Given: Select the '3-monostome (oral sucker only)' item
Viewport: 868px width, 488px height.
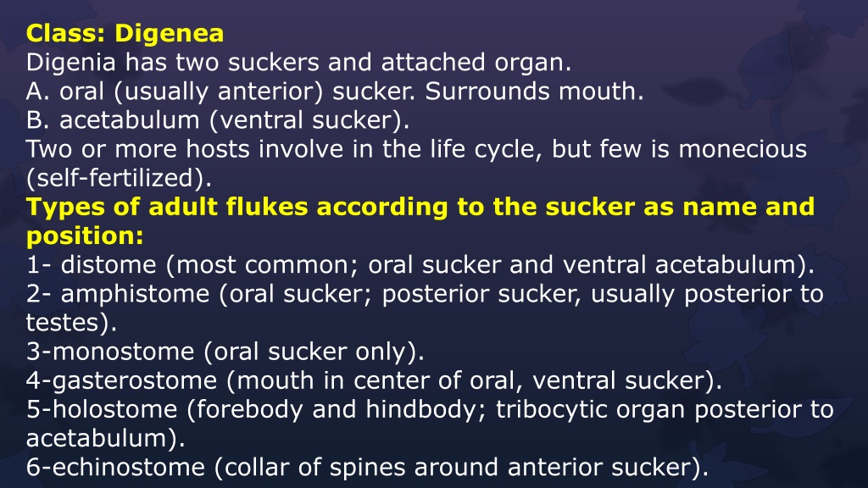Looking at the screenshot, I should pos(225,352).
